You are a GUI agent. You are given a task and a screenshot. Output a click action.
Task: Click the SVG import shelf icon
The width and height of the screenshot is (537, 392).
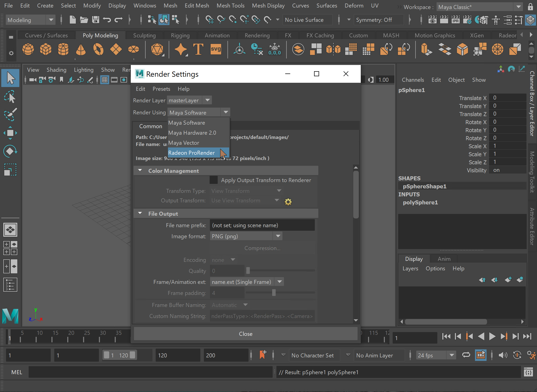pos(216,49)
